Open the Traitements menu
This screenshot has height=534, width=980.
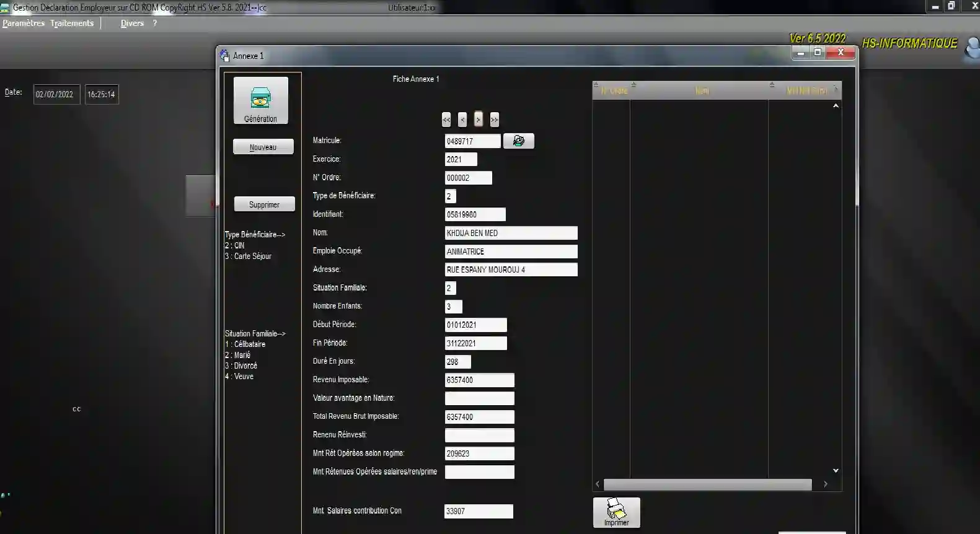(72, 24)
